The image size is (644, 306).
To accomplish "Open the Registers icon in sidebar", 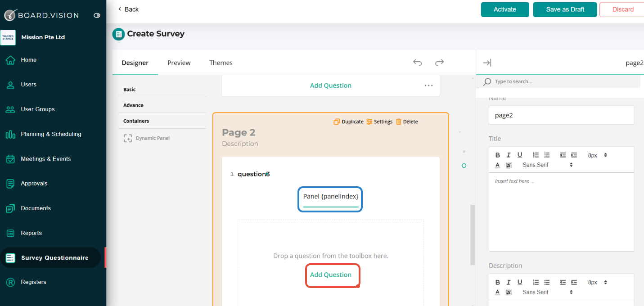I will pyautogui.click(x=10, y=282).
